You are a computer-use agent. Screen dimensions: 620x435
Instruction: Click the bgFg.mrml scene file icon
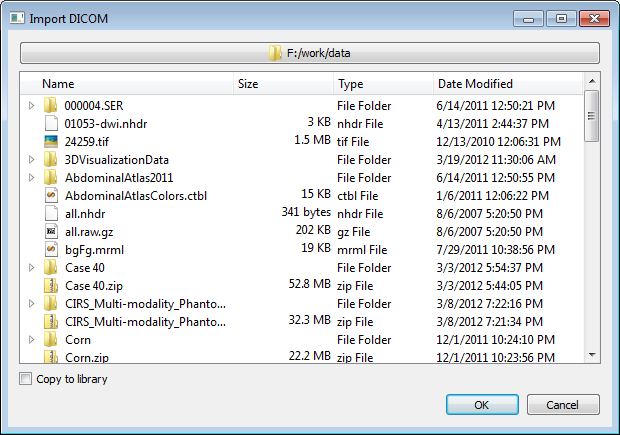[x=51, y=250]
